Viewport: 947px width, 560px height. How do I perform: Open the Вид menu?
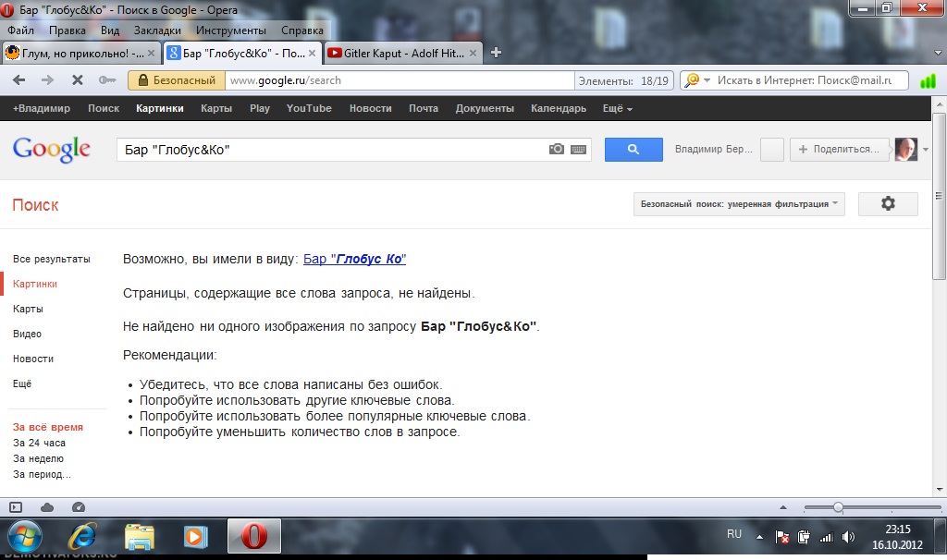110,30
